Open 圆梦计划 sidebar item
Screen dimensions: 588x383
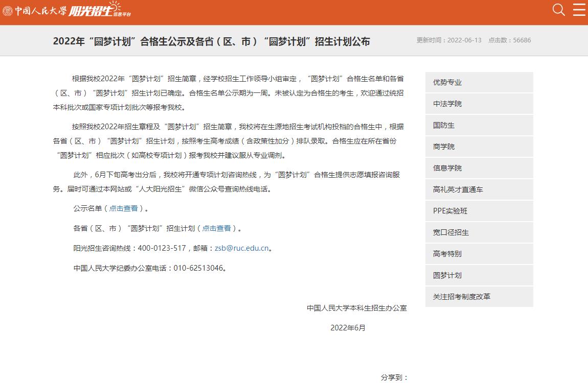point(479,275)
